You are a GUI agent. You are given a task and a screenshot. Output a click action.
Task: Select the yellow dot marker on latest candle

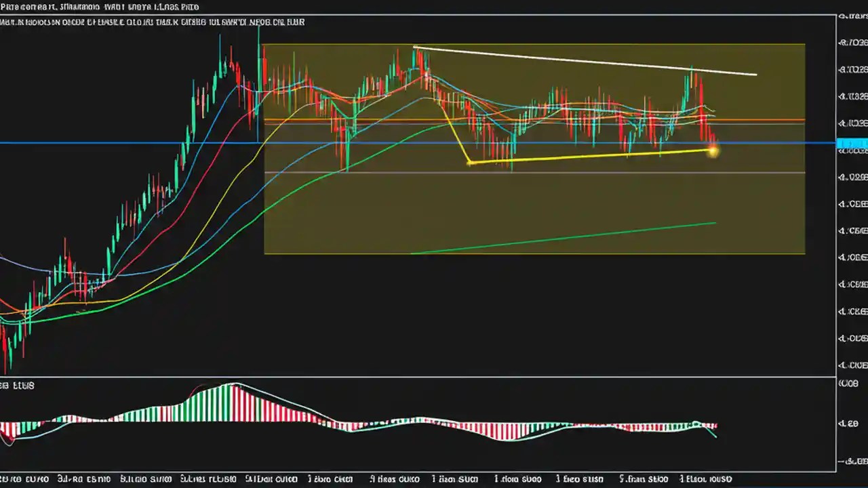713,150
